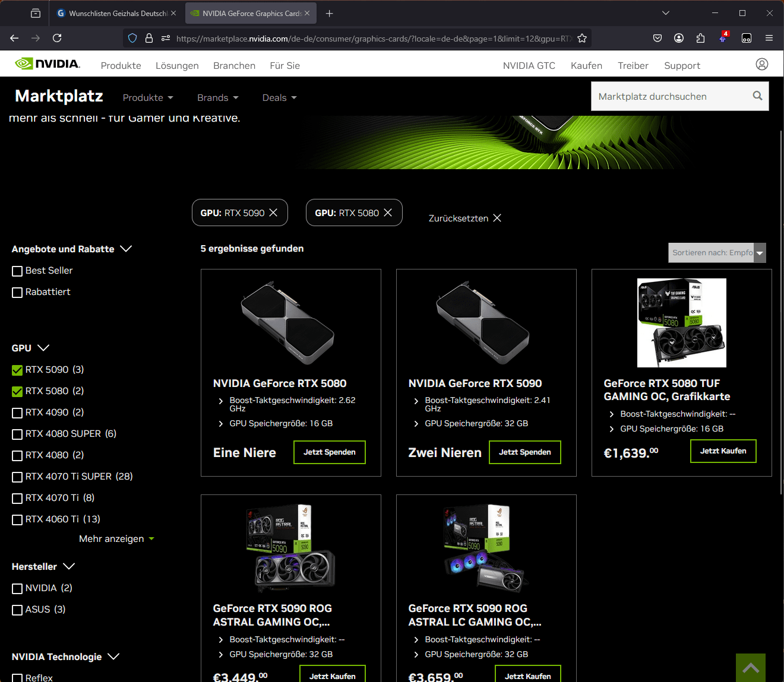The width and height of the screenshot is (784, 682).
Task: Open the NVIDIA user account icon
Action: [762, 64]
